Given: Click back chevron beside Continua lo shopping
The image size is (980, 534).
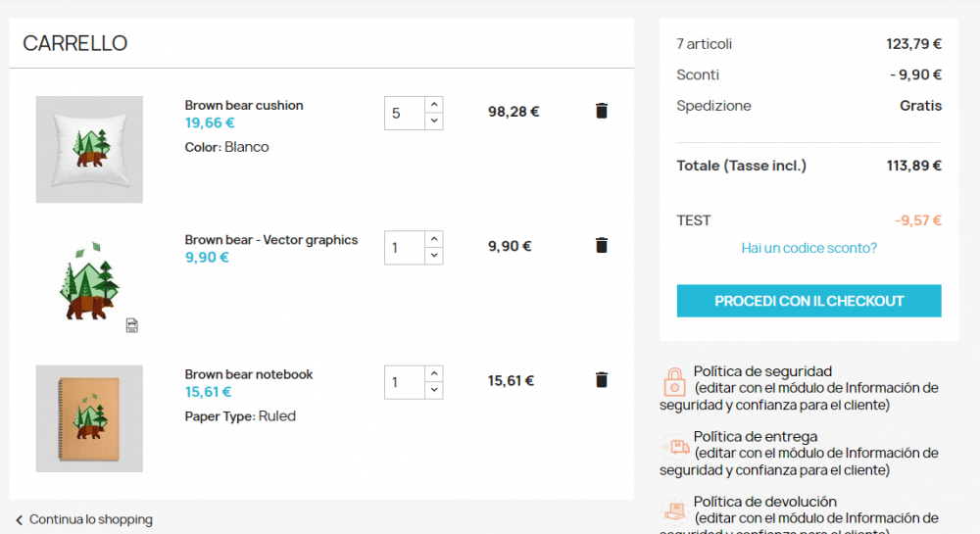Looking at the screenshot, I should click(x=19, y=519).
